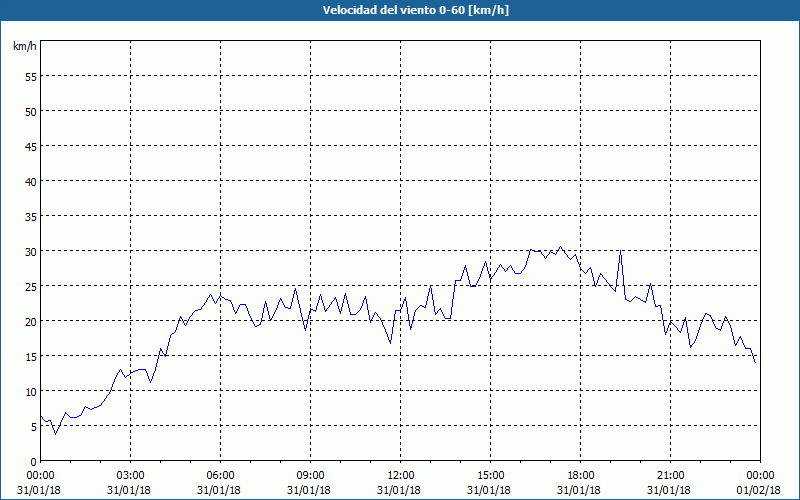This screenshot has height=500, width=800.
Task: Click the 31/01/18 date under 03:00
Action: coord(129,490)
